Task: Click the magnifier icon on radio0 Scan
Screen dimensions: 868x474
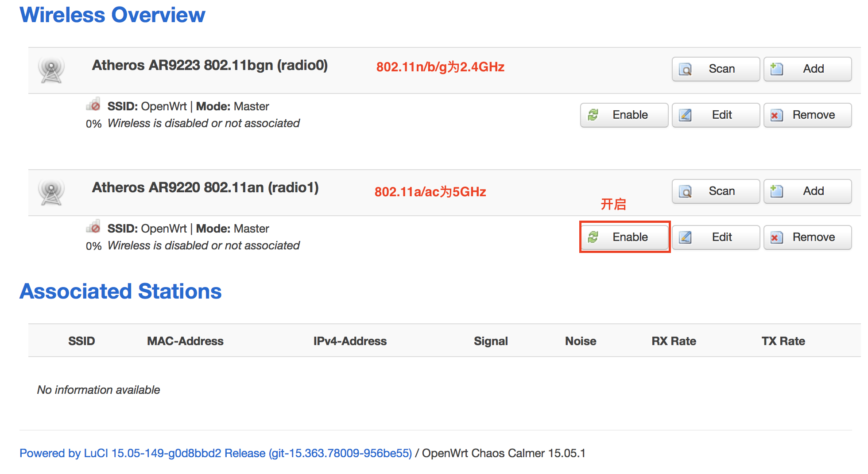Action: [x=685, y=70]
